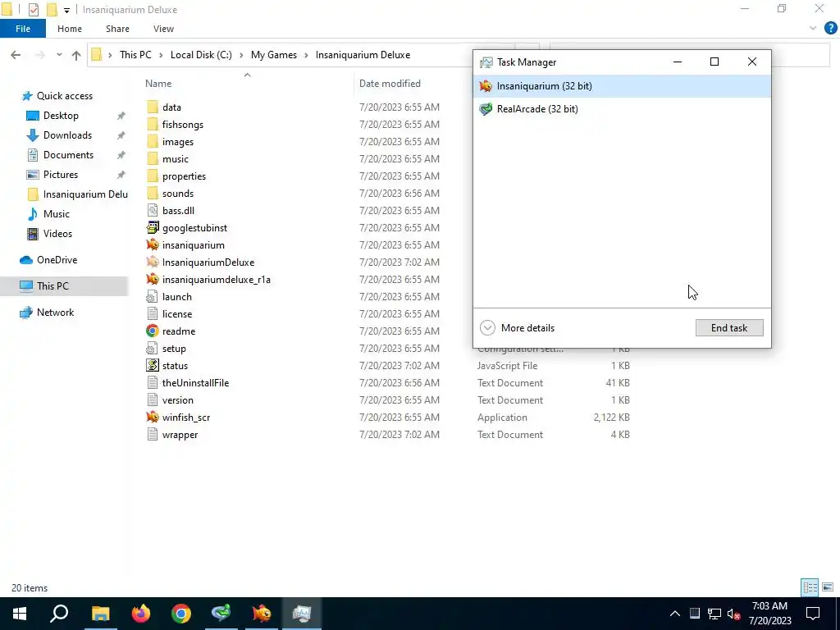
Task: Switch to RealArcade on the taskbar
Action: coord(221,614)
